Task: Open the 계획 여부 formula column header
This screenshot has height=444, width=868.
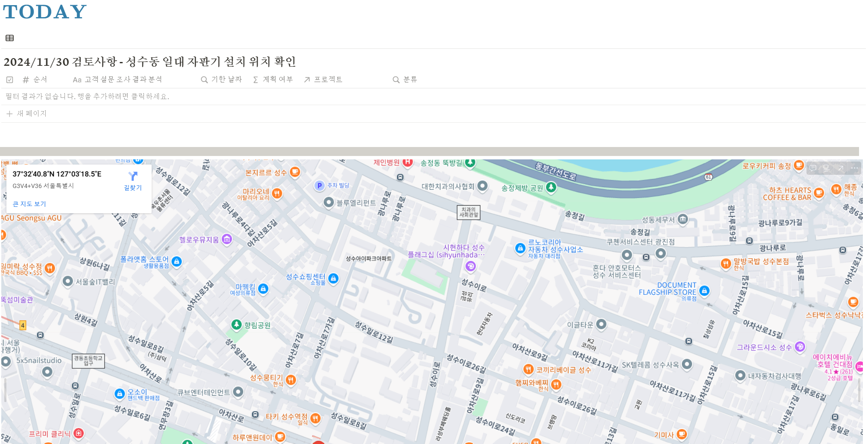Action: tap(273, 79)
